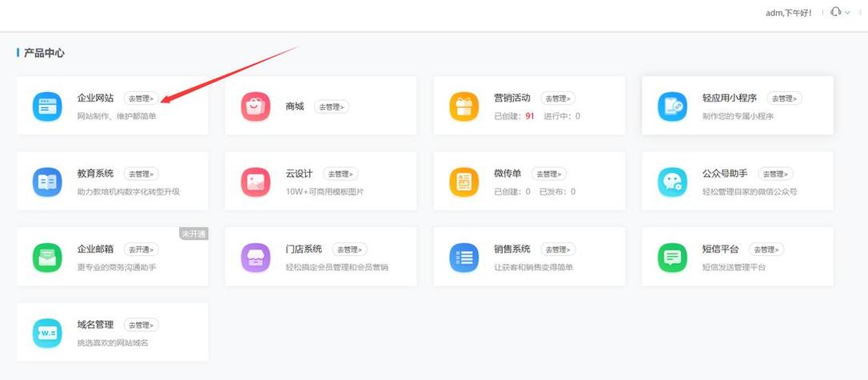Click the 公众号助手 chat bubble icon
Screen dimensions: 868x380
[x=673, y=182]
